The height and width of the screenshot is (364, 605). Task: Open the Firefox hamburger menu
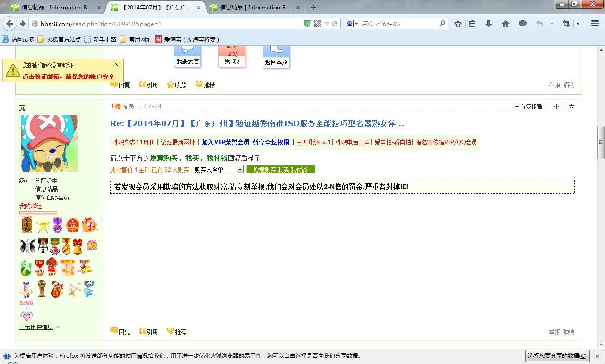pos(595,24)
